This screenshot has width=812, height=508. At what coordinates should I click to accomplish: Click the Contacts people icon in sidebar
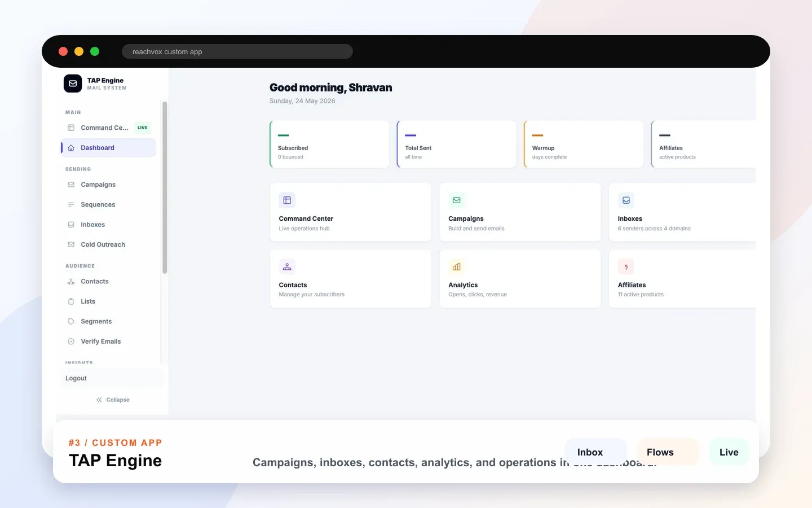coord(71,282)
